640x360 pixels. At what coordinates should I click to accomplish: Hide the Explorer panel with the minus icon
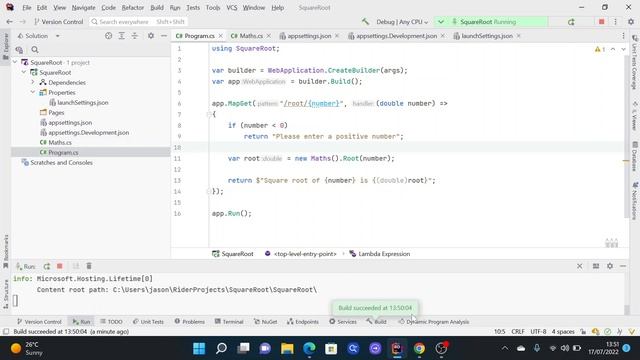(164, 36)
